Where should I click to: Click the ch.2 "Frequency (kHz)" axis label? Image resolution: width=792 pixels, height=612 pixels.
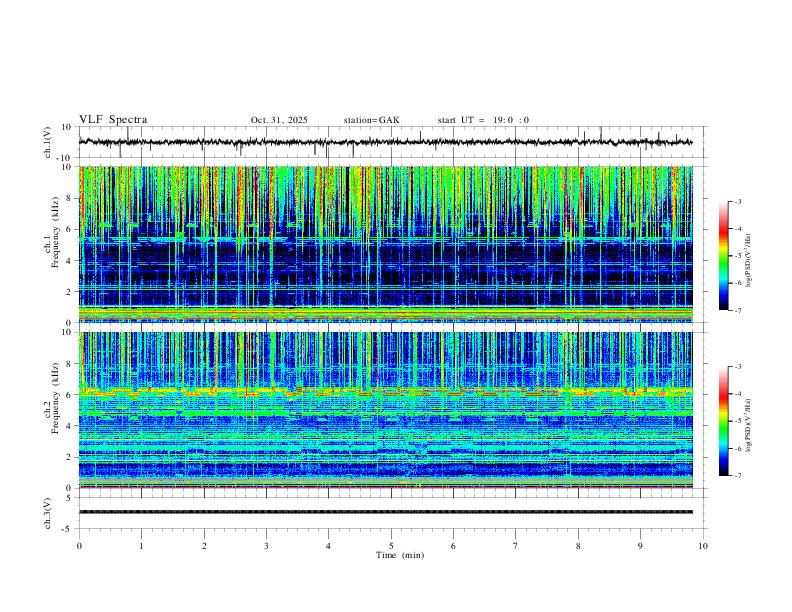pyautogui.click(x=55, y=398)
